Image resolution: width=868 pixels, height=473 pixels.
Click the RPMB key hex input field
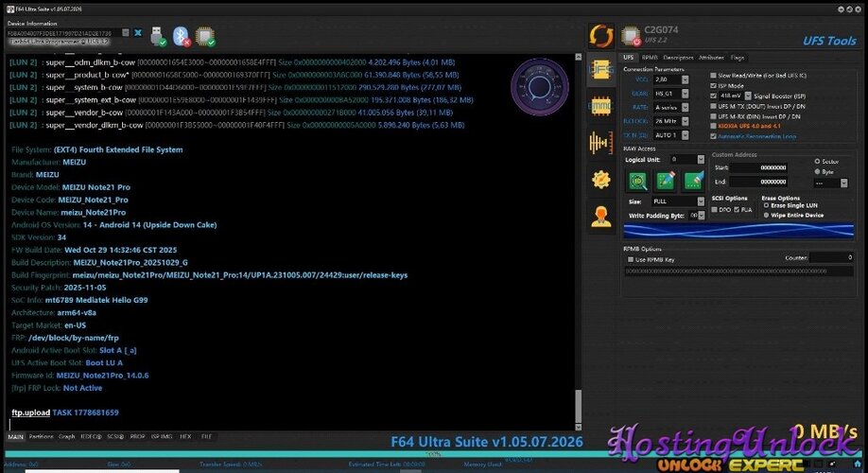point(738,272)
